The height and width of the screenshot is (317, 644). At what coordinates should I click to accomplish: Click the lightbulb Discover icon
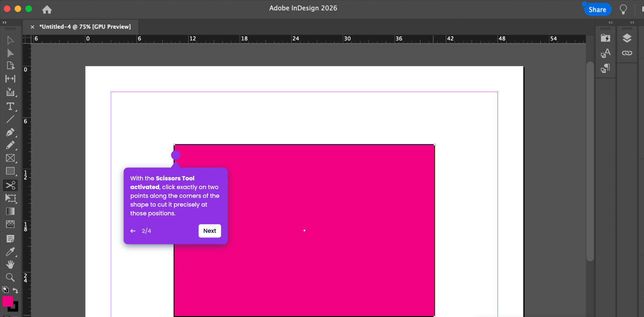(x=623, y=9)
